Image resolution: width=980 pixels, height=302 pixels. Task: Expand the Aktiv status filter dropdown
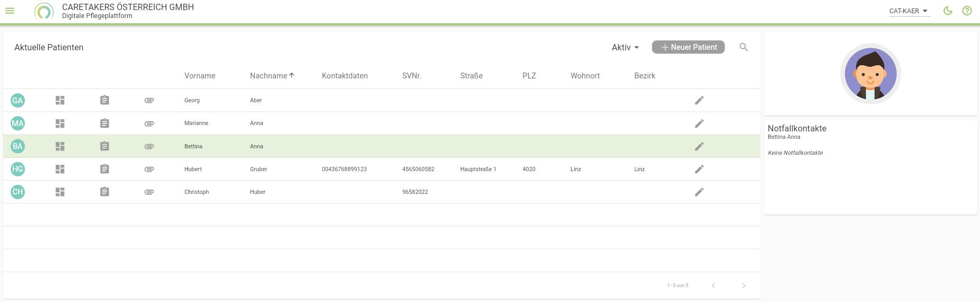tap(625, 47)
